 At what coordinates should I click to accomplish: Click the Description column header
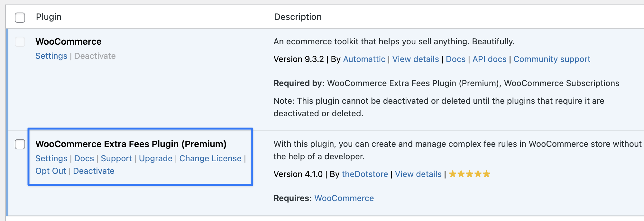[x=298, y=17]
